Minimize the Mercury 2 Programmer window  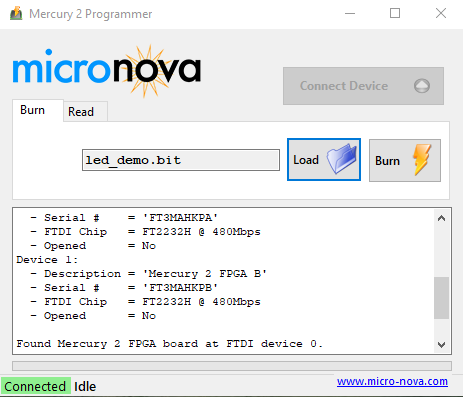click(x=350, y=14)
